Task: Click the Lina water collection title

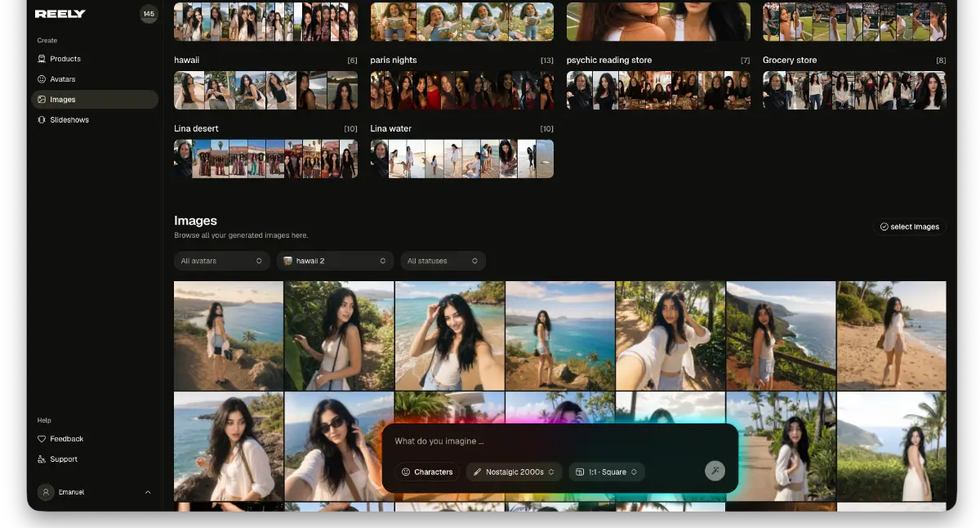Action: click(x=391, y=128)
